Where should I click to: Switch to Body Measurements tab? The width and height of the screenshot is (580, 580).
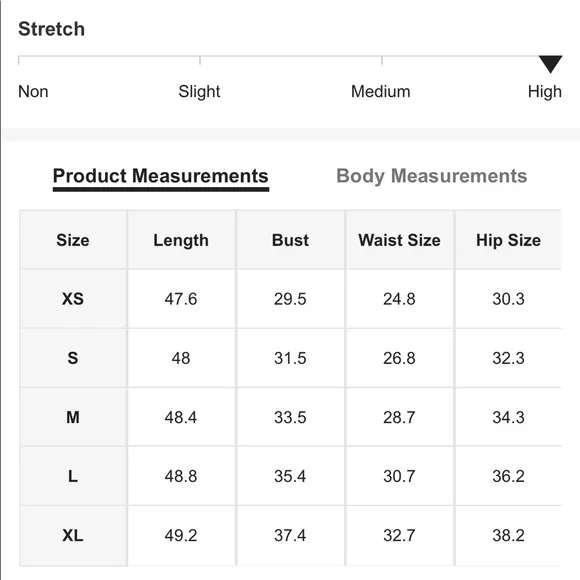coord(432,176)
